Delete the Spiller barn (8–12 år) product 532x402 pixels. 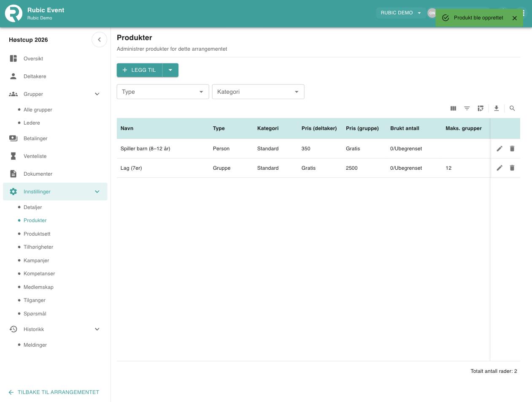point(512,149)
